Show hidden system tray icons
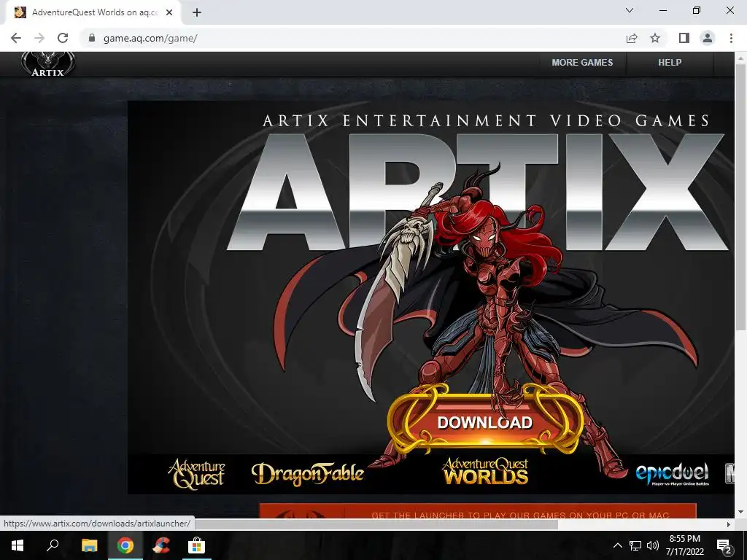747x560 pixels. coord(617,545)
